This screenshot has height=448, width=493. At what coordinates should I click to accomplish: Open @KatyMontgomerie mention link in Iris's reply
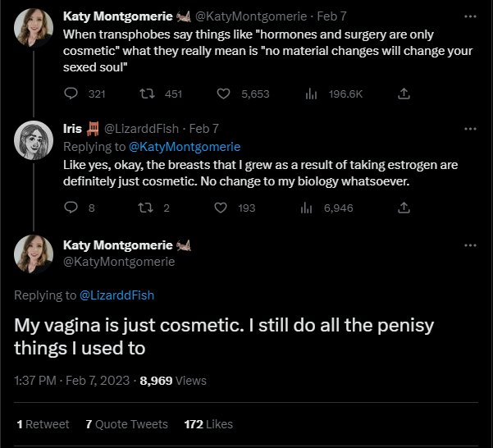click(x=185, y=147)
